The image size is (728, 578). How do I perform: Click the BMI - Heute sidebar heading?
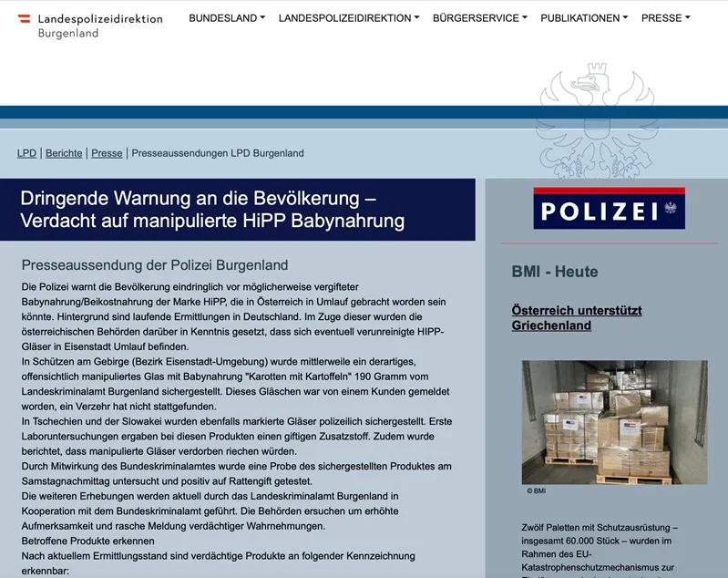[x=555, y=272]
